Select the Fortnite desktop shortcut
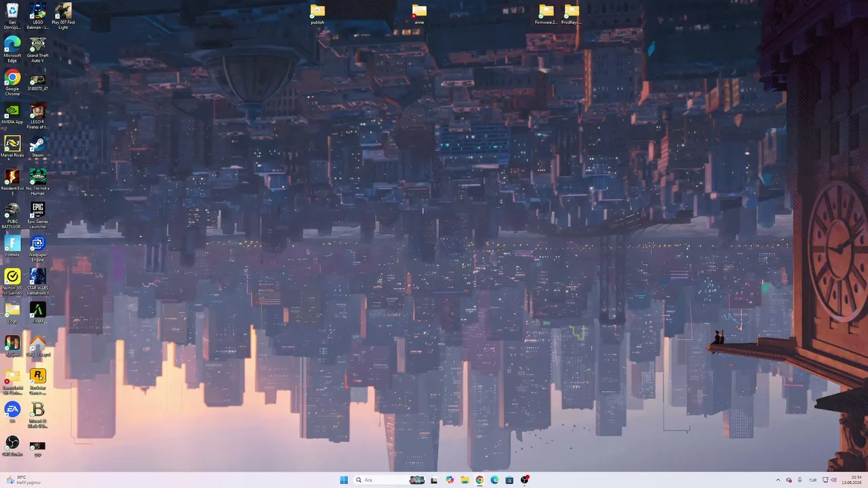The image size is (868, 488). 12,247
